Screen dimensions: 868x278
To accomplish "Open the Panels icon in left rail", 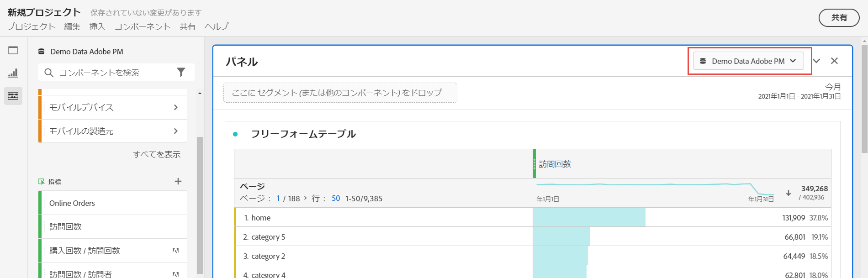I will point(13,50).
